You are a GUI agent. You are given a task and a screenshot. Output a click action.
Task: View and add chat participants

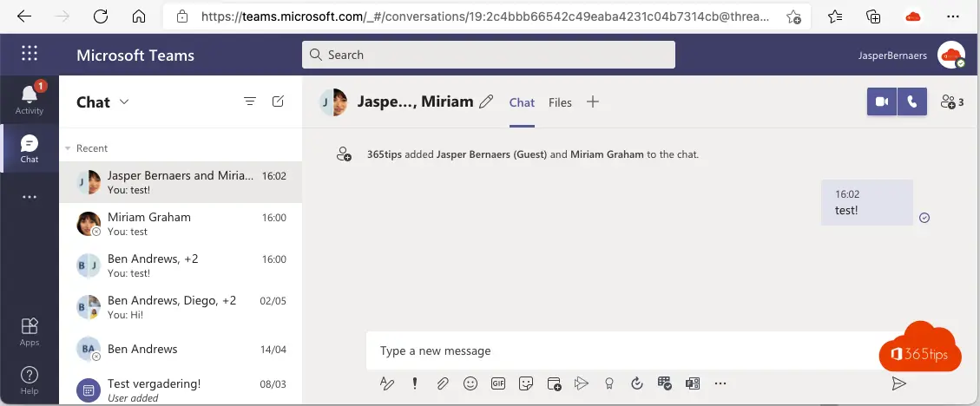point(952,101)
